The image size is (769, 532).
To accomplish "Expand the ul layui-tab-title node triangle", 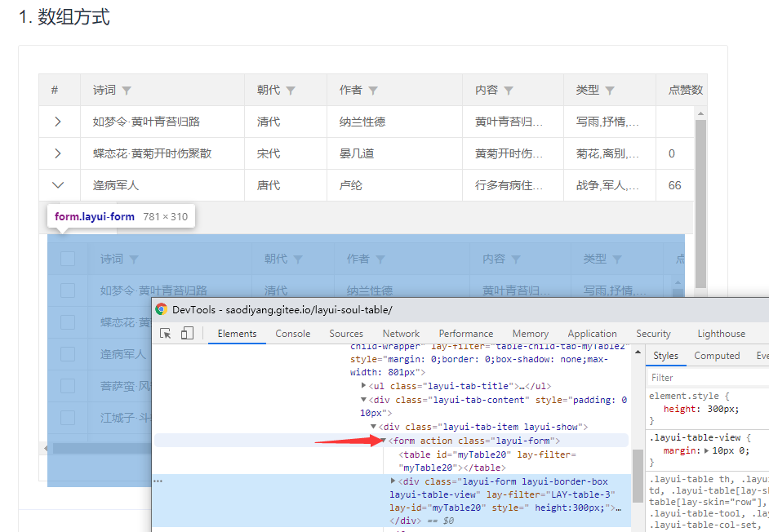I will coord(364,385).
